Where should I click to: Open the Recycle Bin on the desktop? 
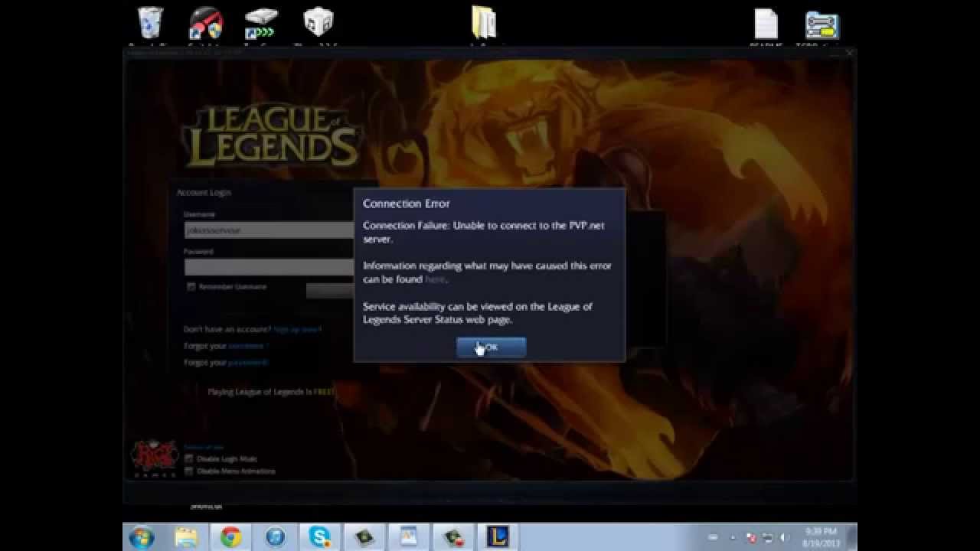pos(150,24)
